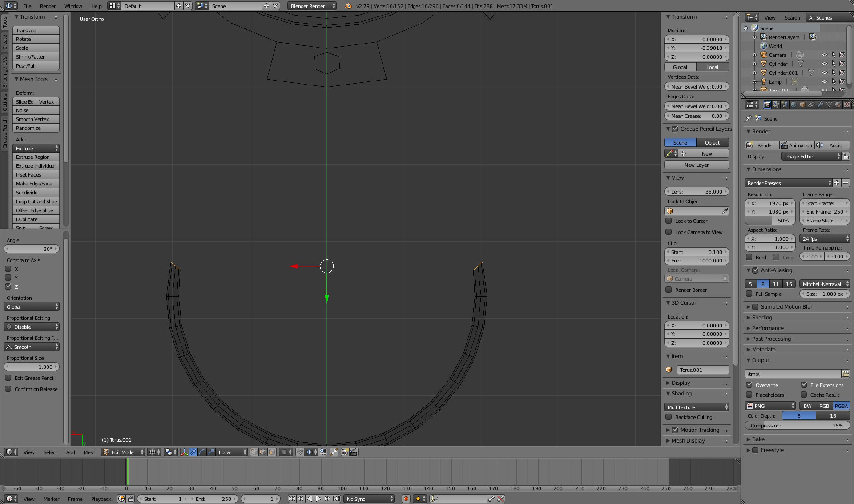Open the output folder browser icon
Image resolution: width=854 pixels, height=504 pixels.
(846, 374)
